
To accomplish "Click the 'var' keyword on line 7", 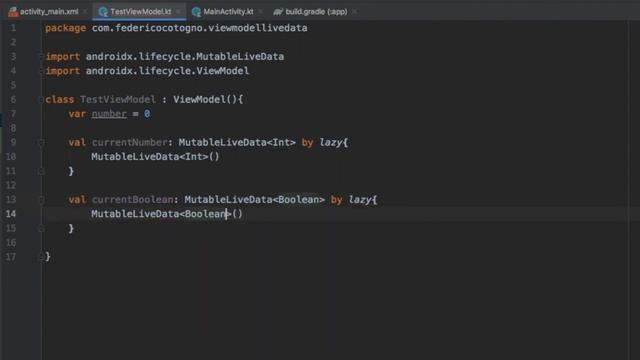I will 77,114.
